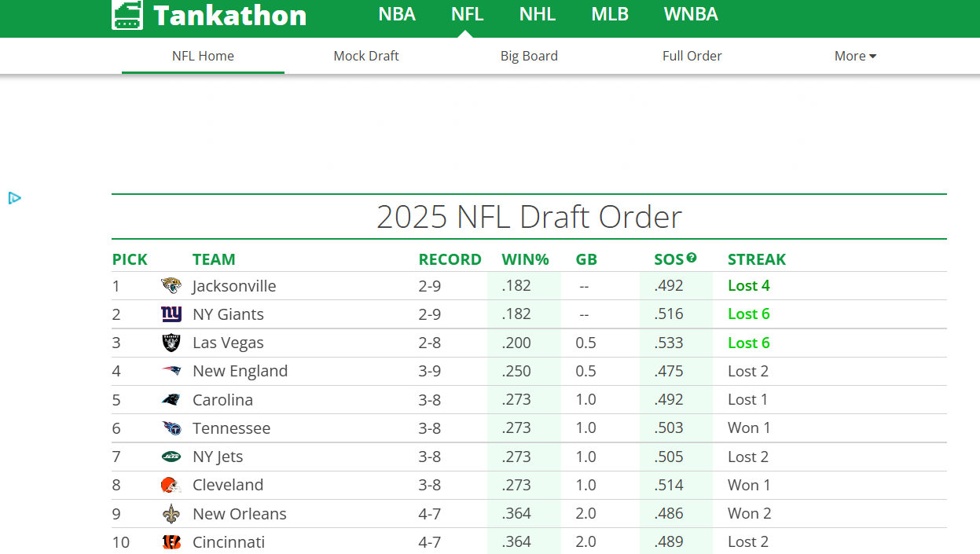Expand the More dropdown menu
This screenshot has height=554, width=980.
pos(855,56)
